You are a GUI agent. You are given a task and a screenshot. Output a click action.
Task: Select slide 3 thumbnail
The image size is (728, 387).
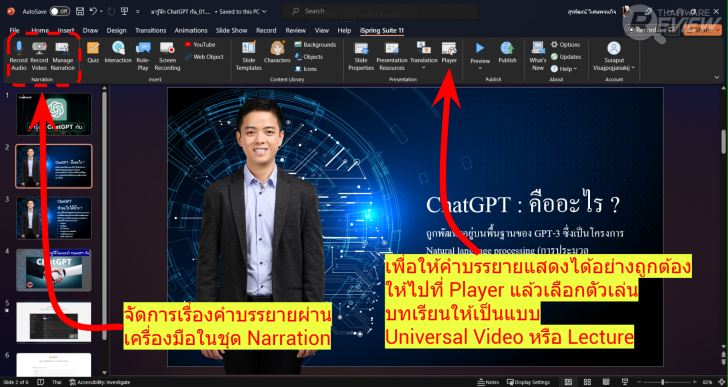coord(54,218)
